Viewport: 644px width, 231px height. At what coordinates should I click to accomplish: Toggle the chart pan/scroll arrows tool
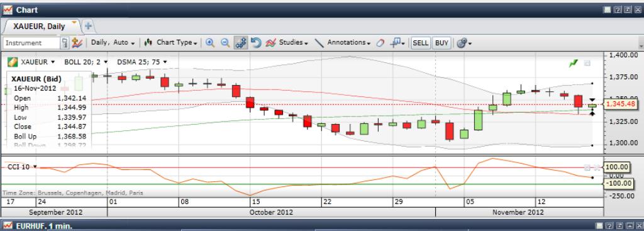point(241,43)
